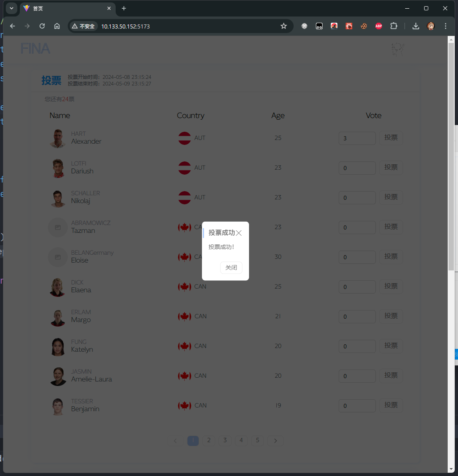Go to pagination page 3

[x=225, y=440]
